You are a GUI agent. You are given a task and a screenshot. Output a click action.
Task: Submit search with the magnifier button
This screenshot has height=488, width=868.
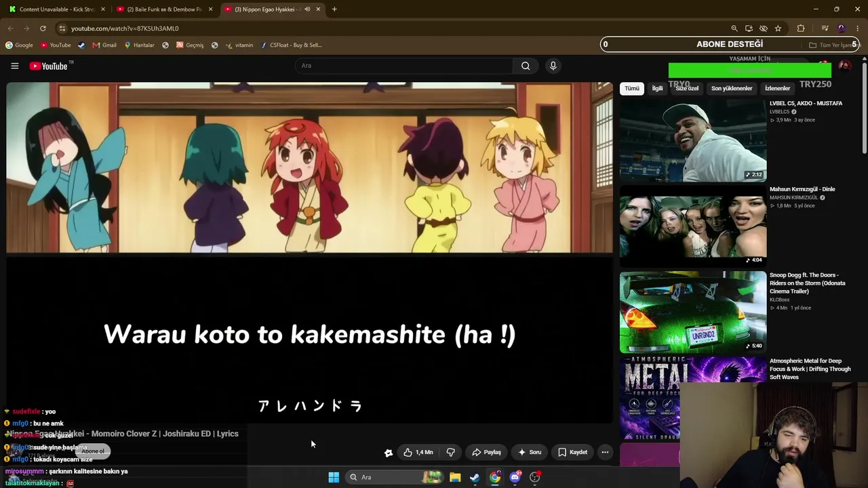tap(526, 66)
